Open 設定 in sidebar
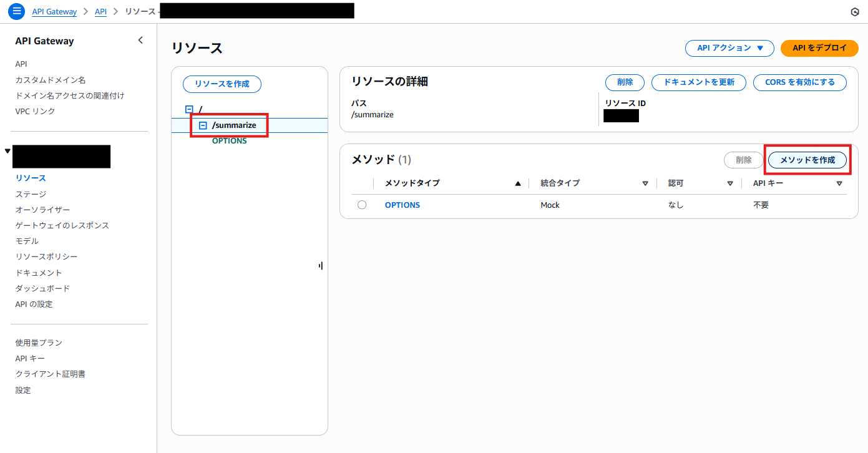868x453 pixels. [23, 390]
